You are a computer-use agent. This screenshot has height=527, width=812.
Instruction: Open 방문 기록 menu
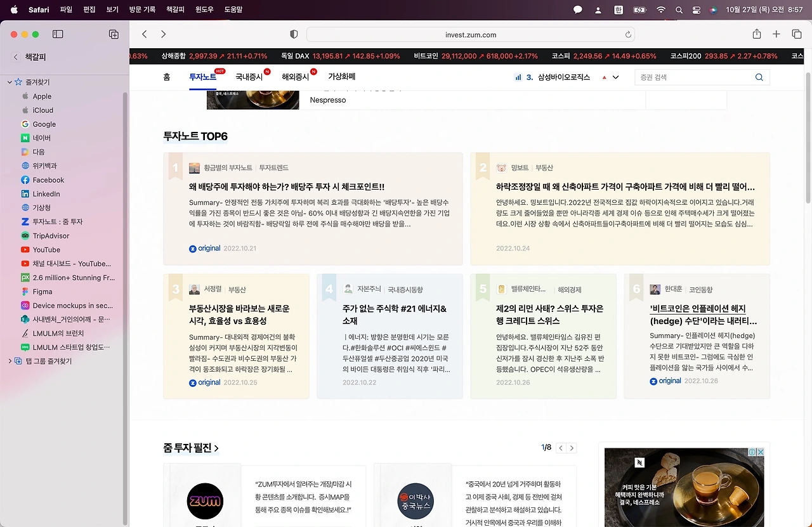(142, 10)
